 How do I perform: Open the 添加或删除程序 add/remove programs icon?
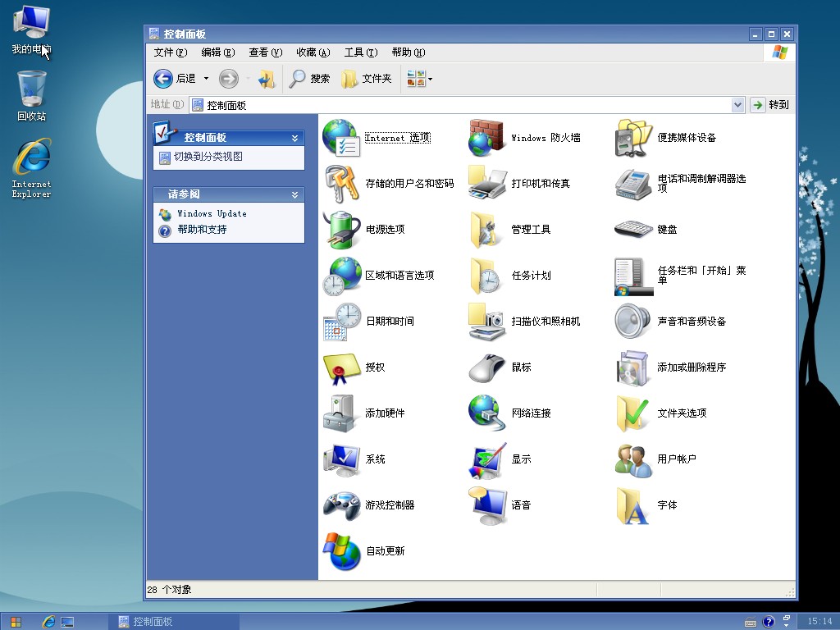(x=632, y=367)
